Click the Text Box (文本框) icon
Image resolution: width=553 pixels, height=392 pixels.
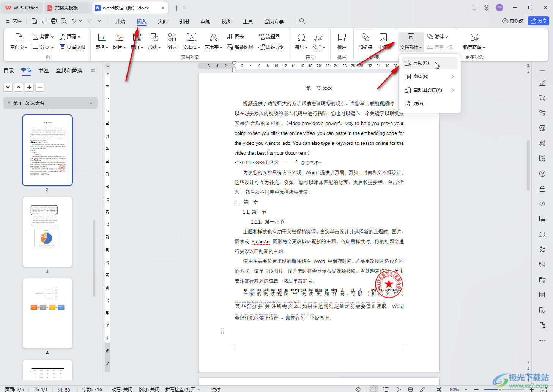coord(191,38)
